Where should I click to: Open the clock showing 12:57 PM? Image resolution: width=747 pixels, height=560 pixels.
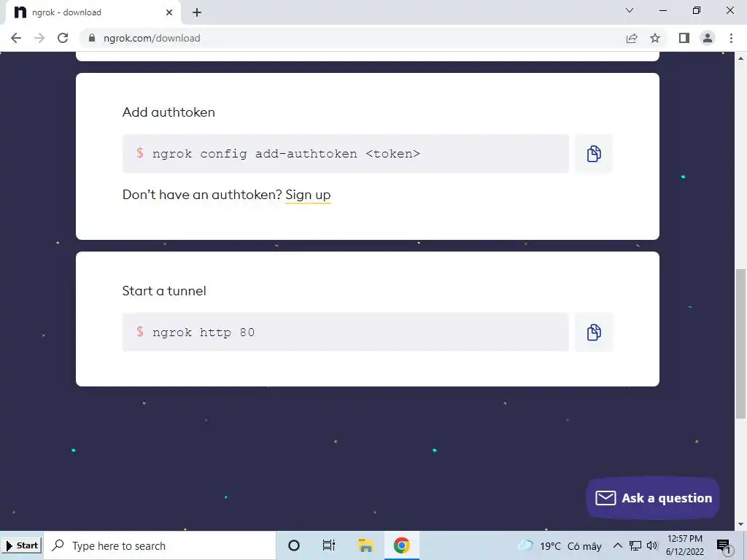684,545
